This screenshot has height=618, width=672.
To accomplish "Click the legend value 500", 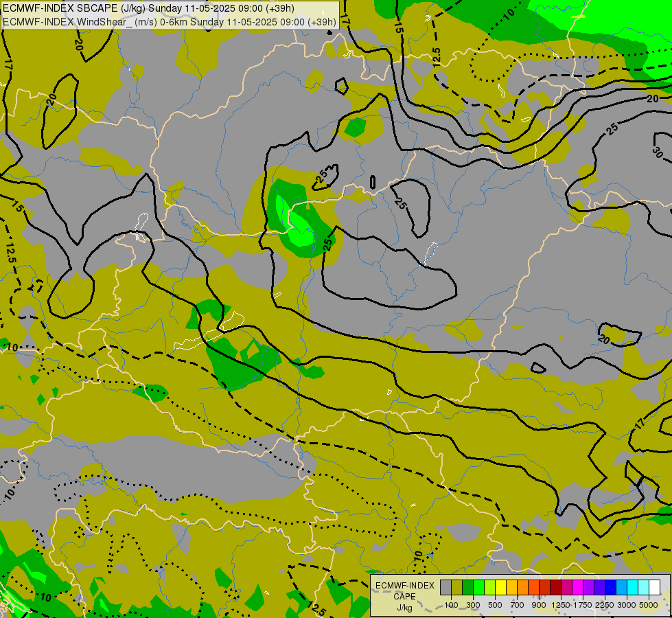I will (x=495, y=605).
